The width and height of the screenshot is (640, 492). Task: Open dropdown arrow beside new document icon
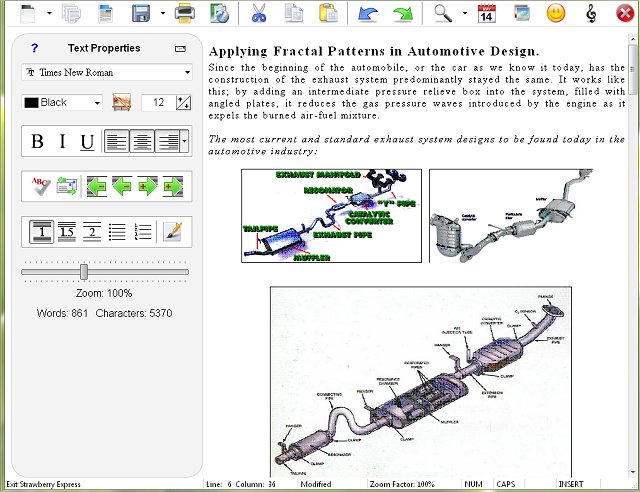(49, 13)
